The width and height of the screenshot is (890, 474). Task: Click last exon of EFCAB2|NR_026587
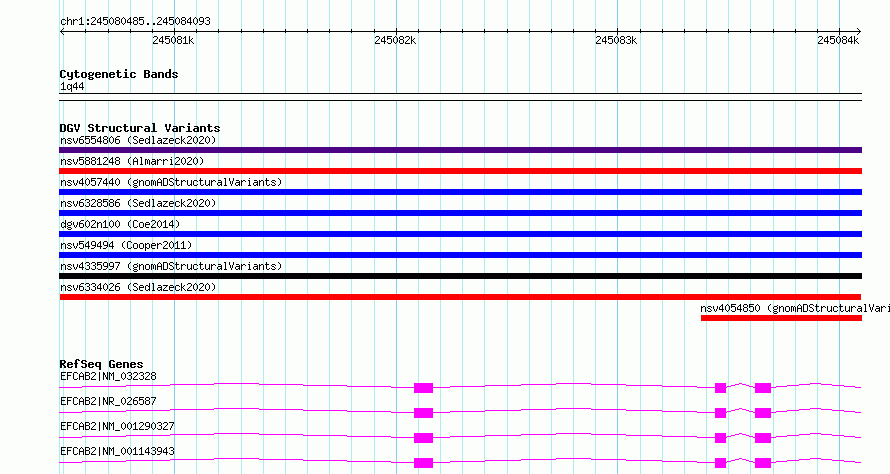tap(763, 413)
